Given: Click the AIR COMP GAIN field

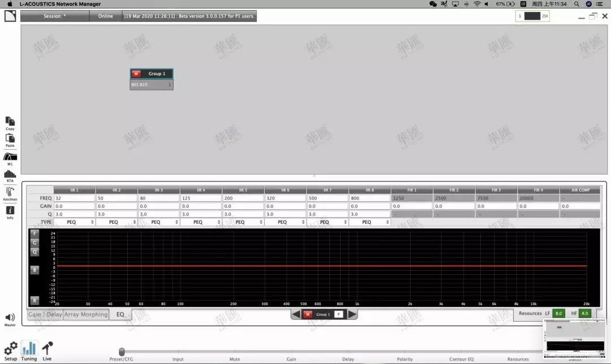Looking at the screenshot, I should [x=580, y=206].
